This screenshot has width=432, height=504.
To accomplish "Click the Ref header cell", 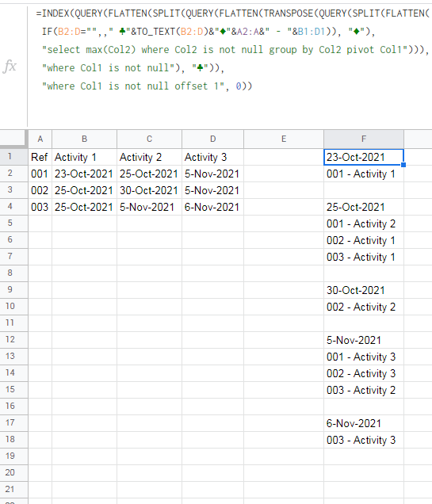I will tap(40, 157).
